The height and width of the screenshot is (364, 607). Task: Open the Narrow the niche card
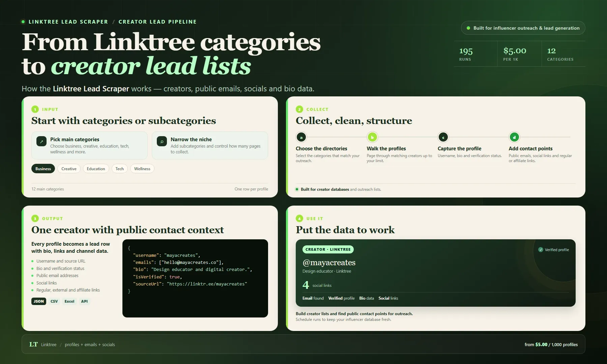click(x=210, y=145)
